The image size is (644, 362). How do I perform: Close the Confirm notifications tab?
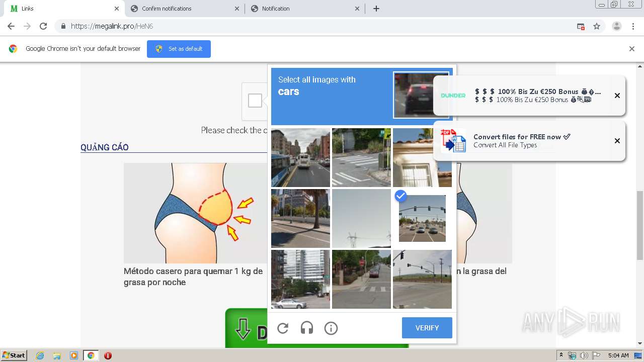point(237,9)
